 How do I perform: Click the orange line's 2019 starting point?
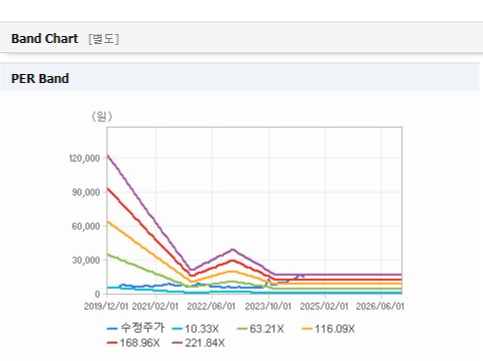tap(108, 221)
